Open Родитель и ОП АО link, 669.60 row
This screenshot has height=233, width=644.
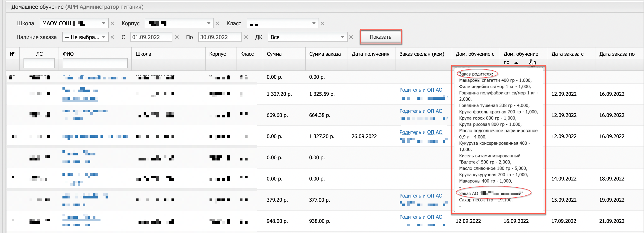[x=421, y=111]
